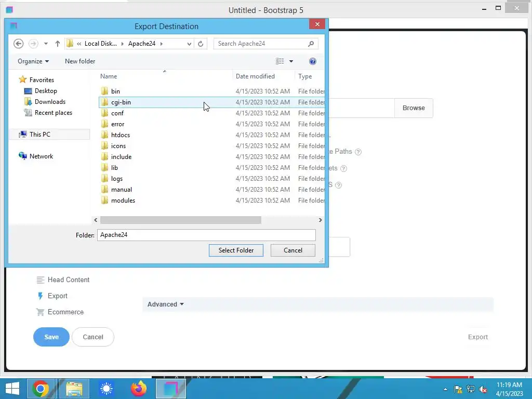Go up one folder level
This screenshot has width=532, height=399.
(x=57, y=44)
